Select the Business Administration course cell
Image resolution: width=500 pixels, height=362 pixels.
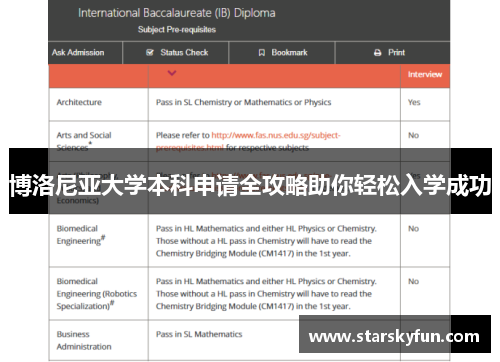[x=99, y=340]
